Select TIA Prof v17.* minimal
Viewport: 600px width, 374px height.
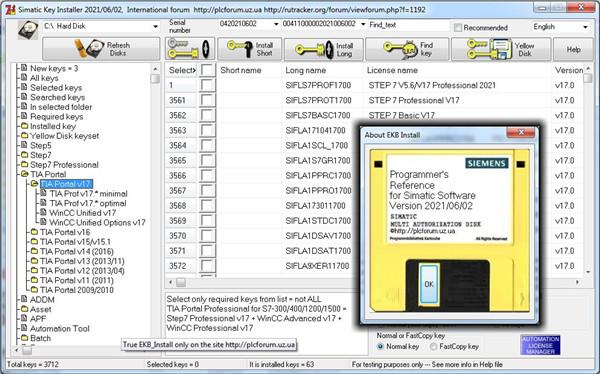point(88,193)
